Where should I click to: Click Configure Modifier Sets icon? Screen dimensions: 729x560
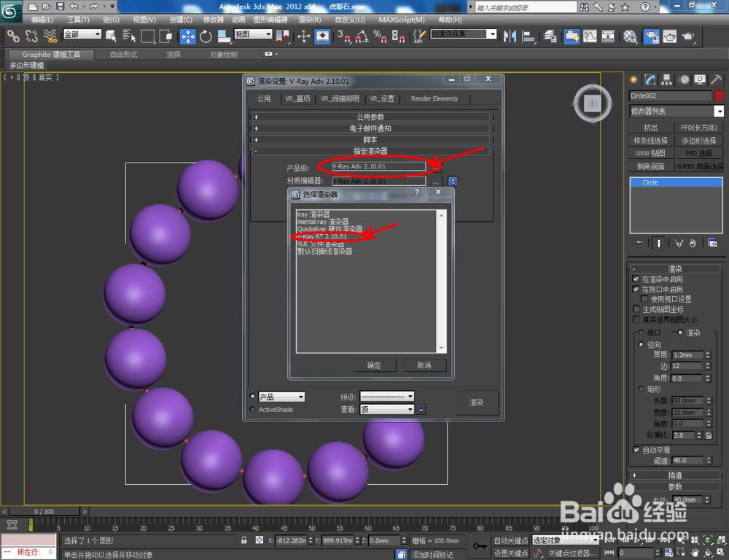pyautogui.click(x=712, y=243)
